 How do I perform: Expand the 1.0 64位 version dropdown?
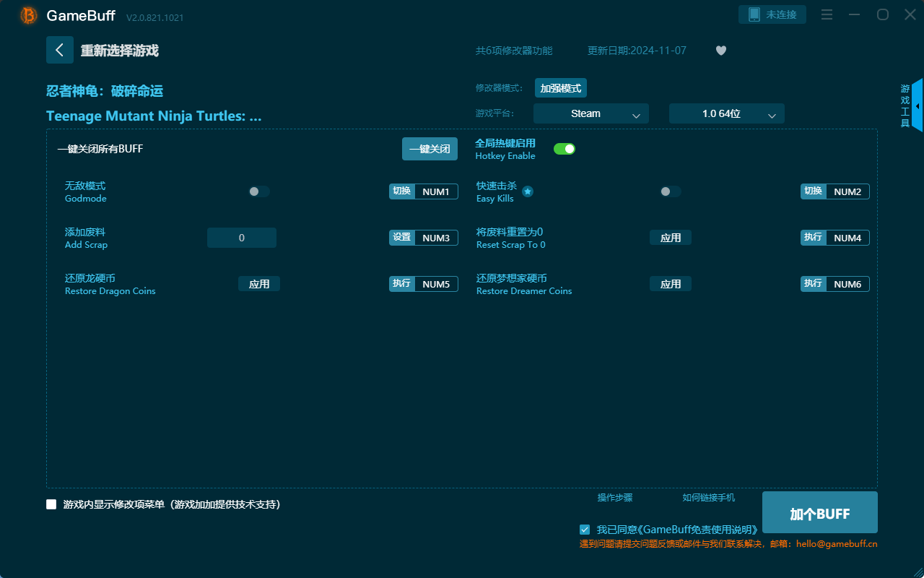tap(726, 113)
